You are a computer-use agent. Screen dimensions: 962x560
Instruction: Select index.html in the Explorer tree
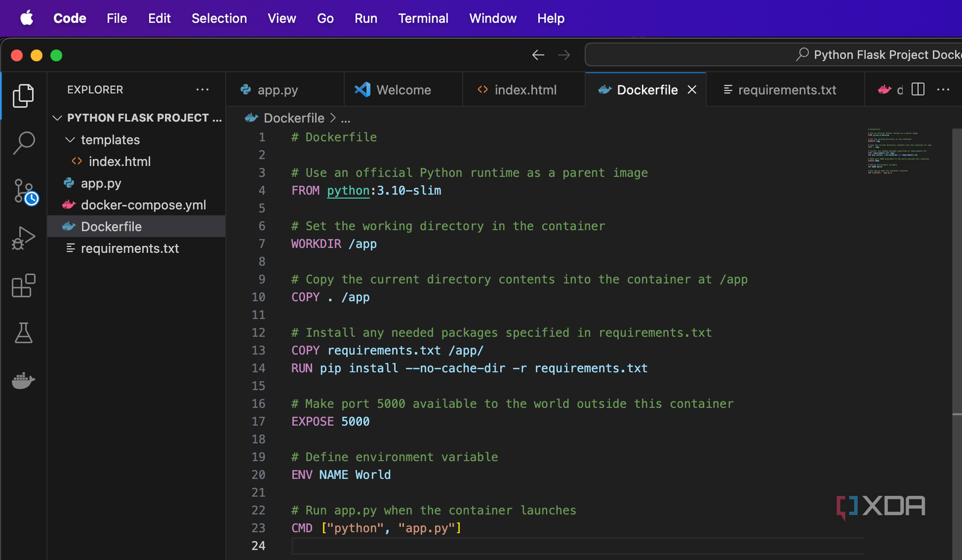pos(120,161)
